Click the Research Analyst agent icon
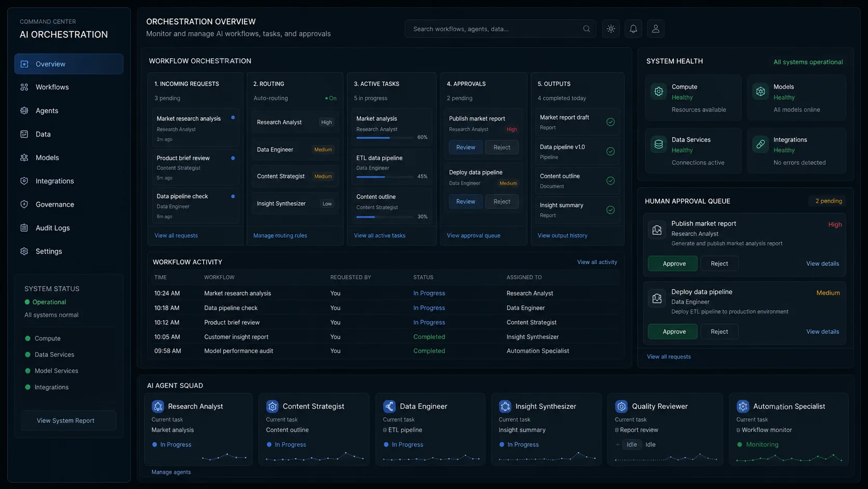868x489 pixels. click(158, 406)
